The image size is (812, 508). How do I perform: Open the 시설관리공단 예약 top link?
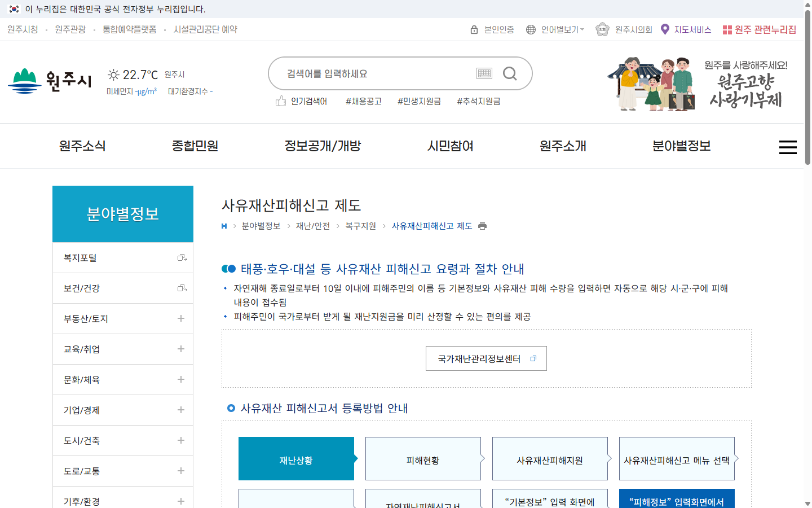pyautogui.click(x=205, y=29)
